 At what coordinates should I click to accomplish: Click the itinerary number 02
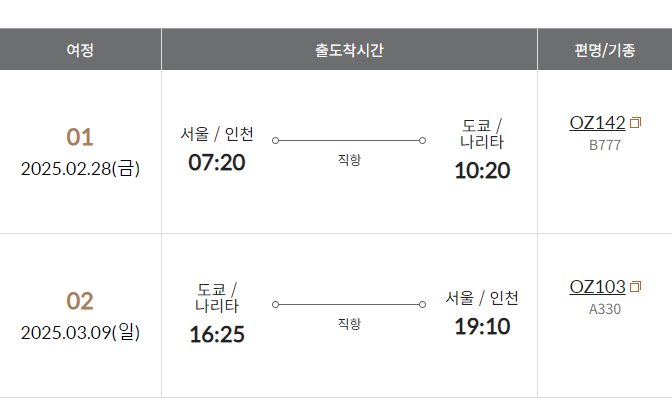point(80,301)
